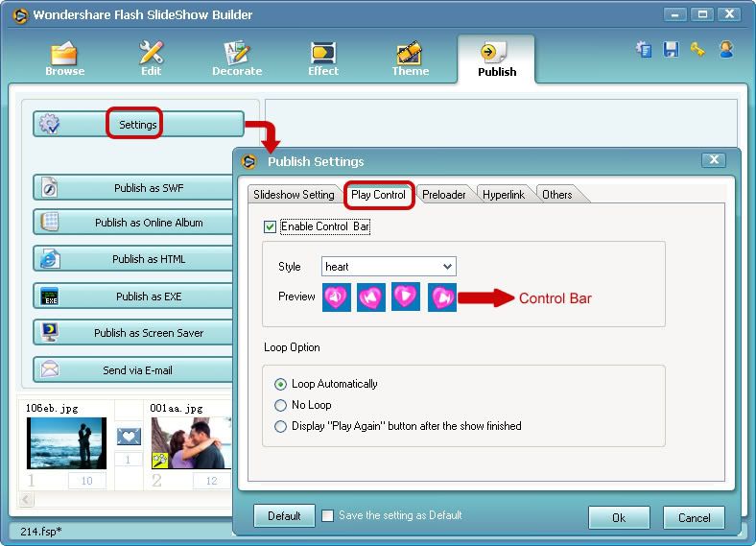This screenshot has height=546, width=756.
Task: Click the duration field showing 10
Action: tap(86, 481)
